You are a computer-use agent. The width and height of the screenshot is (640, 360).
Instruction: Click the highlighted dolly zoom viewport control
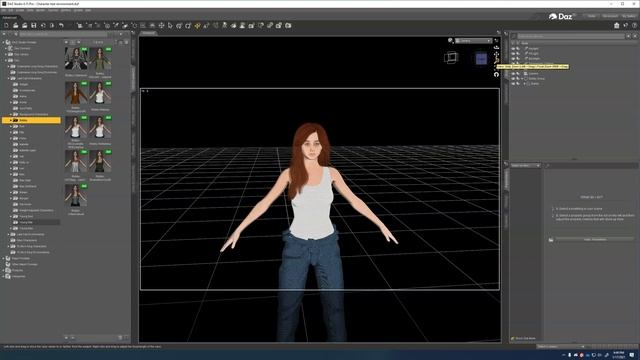pyautogui.click(x=496, y=60)
